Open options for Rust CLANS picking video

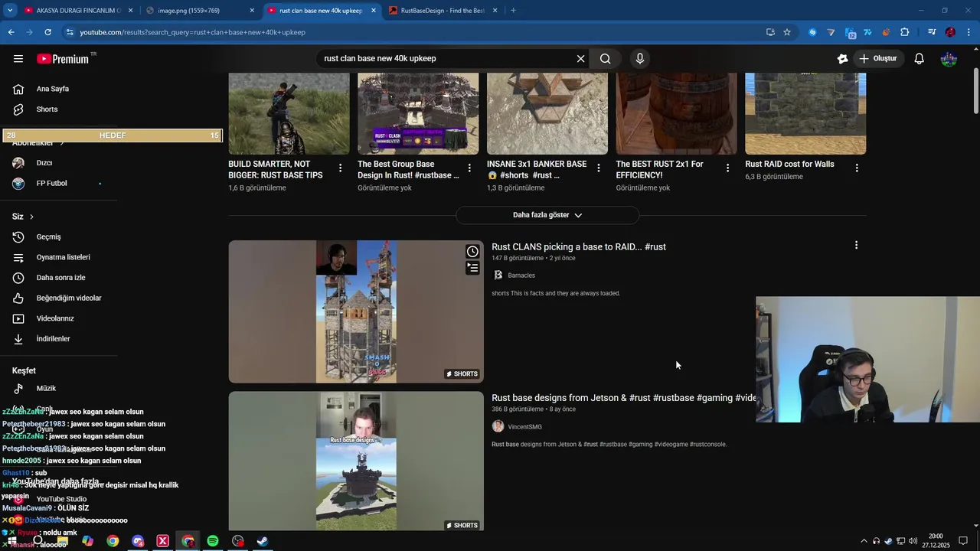pyautogui.click(x=856, y=246)
